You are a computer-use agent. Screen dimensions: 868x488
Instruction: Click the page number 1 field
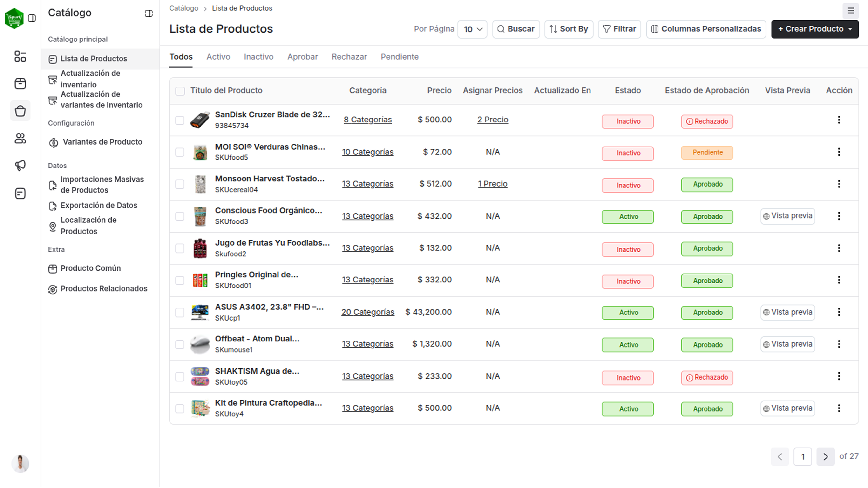[x=803, y=457]
